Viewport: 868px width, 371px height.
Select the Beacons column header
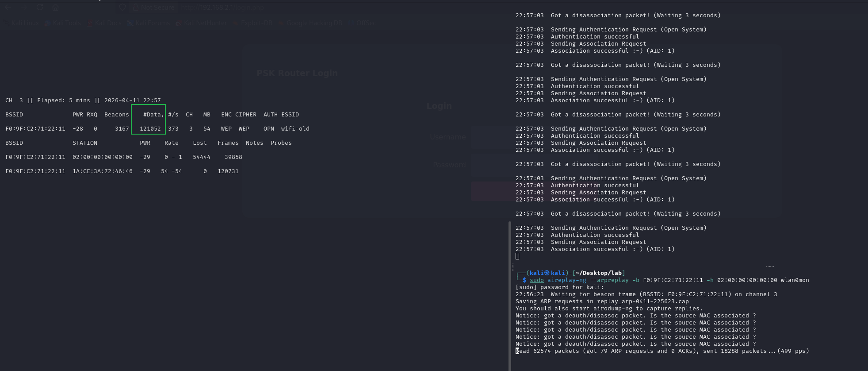pos(117,115)
